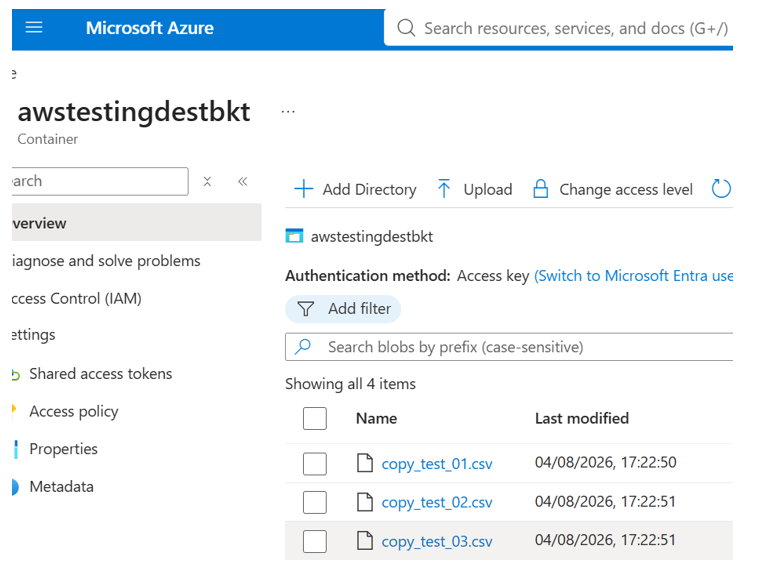775x585 pixels.
Task: Click the magnifier icon in global search
Action: coord(406,28)
